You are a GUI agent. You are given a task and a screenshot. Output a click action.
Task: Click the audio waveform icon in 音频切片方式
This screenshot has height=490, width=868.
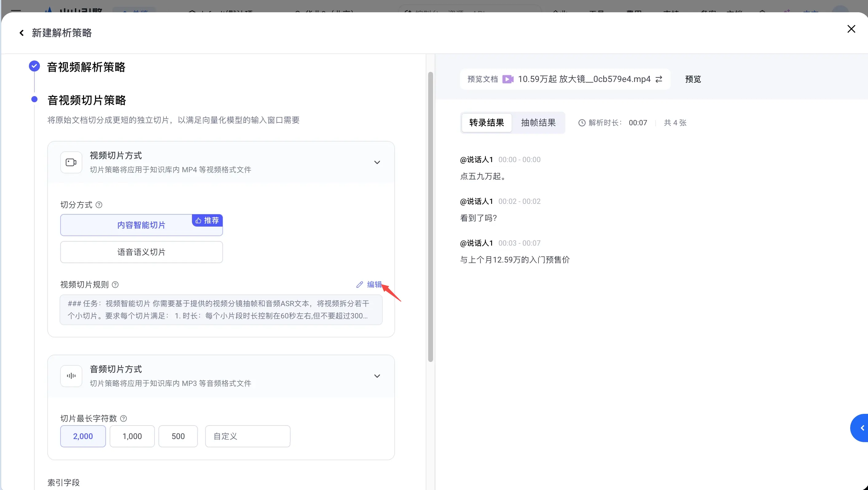(71, 376)
